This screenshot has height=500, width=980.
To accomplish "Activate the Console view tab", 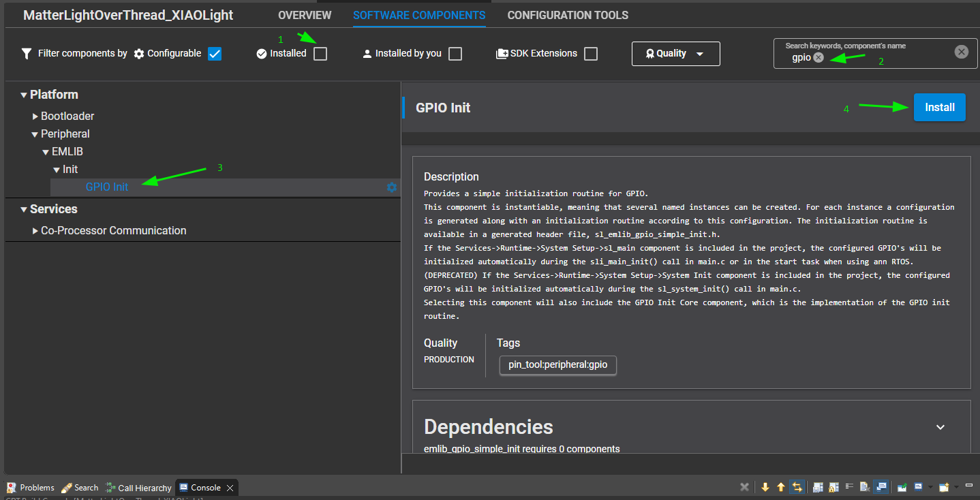I will [206, 488].
